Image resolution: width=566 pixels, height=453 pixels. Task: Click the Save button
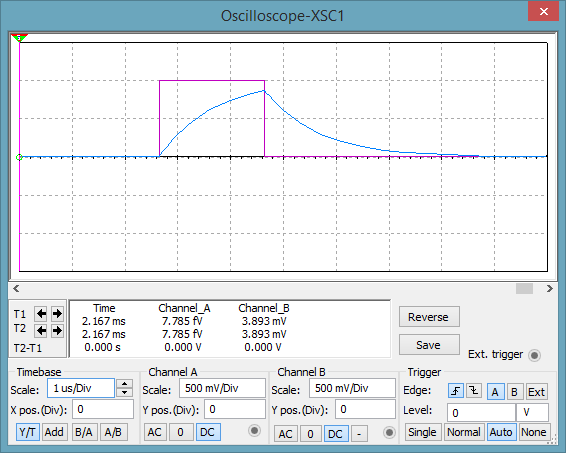tap(429, 345)
